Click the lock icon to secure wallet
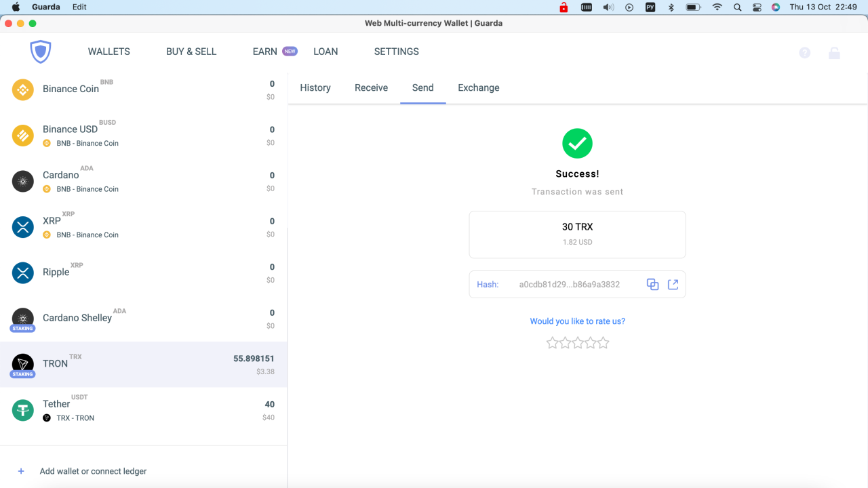This screenshot has height=488, width=868. (834, 52)
